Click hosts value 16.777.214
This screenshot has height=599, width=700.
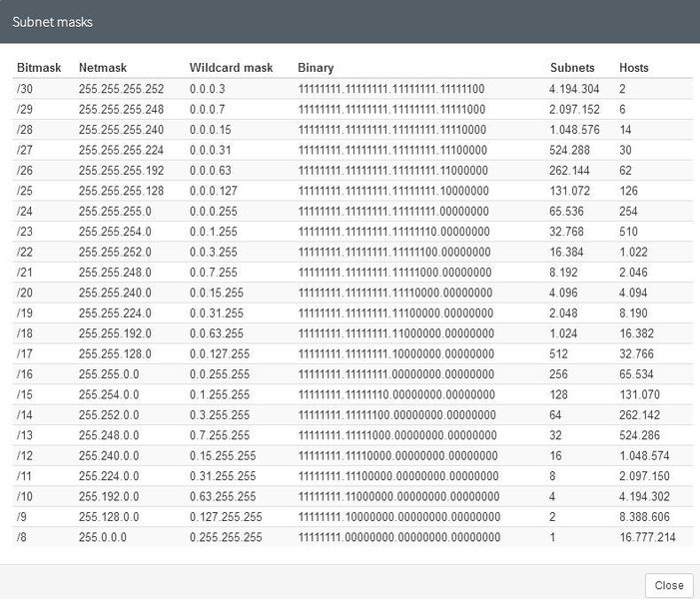(647, 537)
